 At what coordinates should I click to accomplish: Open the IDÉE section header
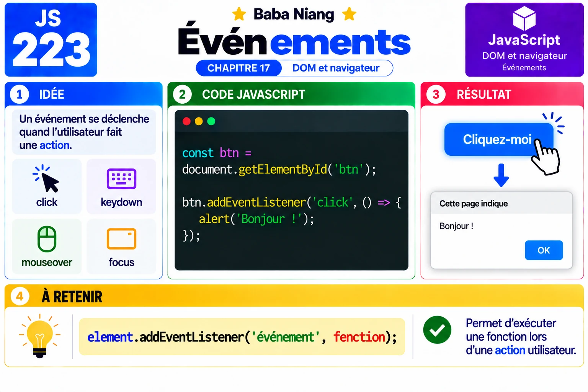tap(83, 94)
